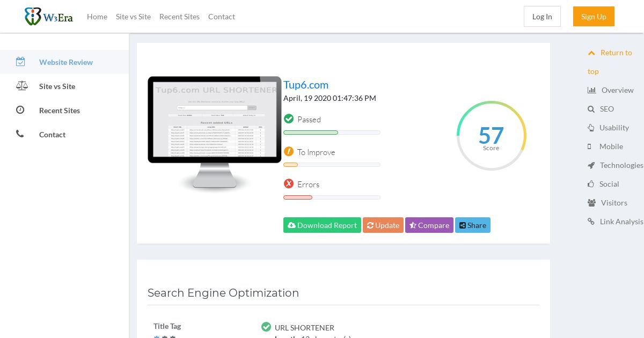Click the Return to top chevron icon

click(591, 53)
